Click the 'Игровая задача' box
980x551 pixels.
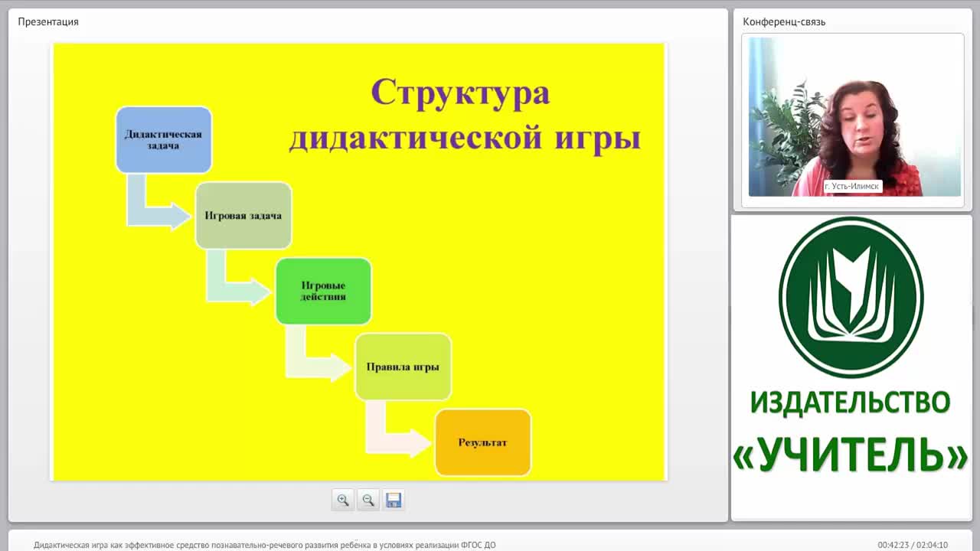coord(243,215)
